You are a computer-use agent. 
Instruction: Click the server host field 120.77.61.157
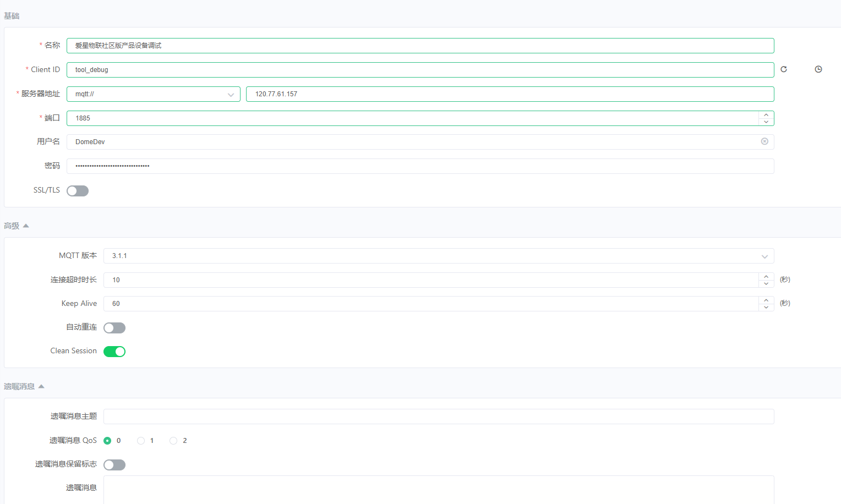point(510,94)
